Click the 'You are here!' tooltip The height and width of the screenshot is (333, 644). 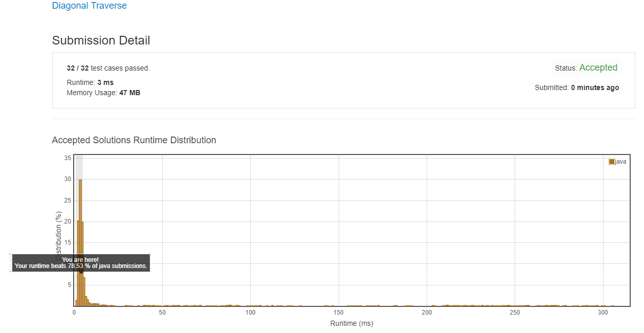tap(80, 263)
